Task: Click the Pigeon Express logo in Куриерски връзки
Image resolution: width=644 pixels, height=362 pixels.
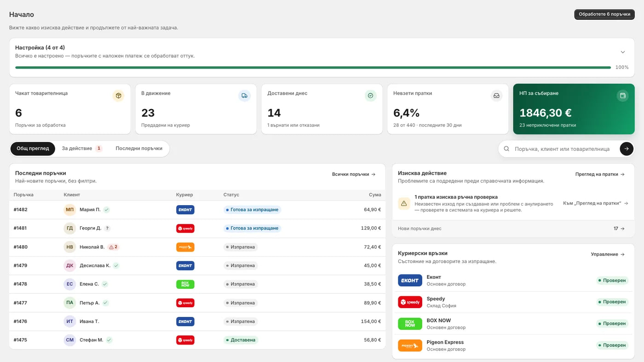Action: [x=410, y=345]
